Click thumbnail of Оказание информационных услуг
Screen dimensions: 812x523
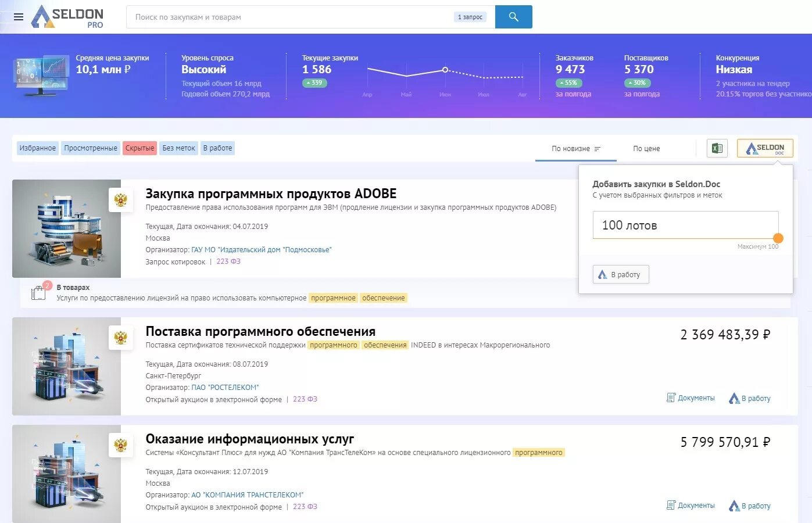click(x=66, y=474)
